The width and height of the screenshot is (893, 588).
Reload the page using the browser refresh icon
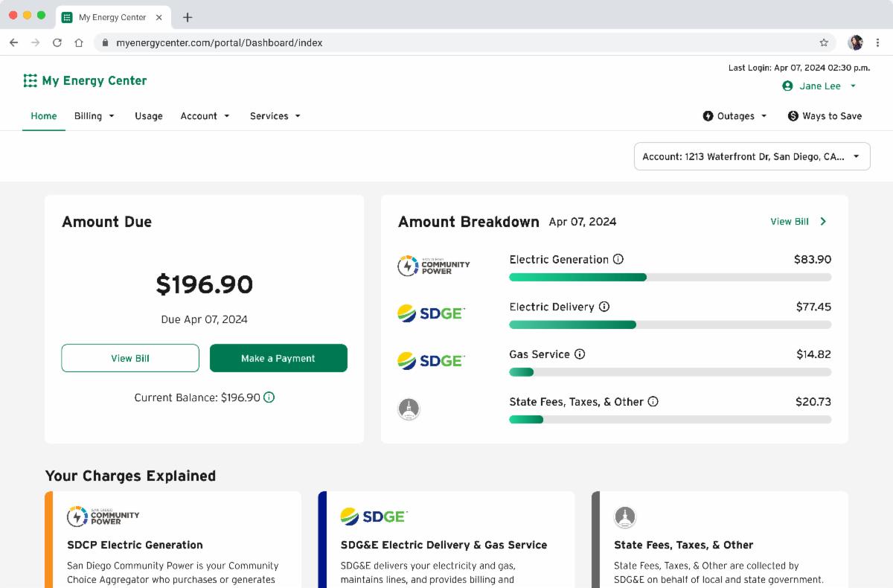57,42
